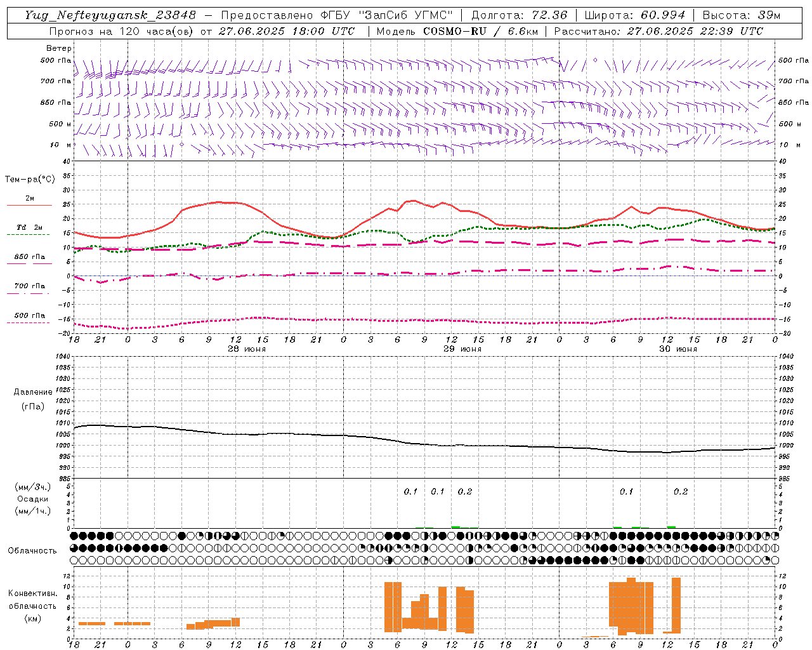812x650 pixels.
Task: Click the (мм/1ч.) precipitation unit label
Action: click(x=33, y=511)
